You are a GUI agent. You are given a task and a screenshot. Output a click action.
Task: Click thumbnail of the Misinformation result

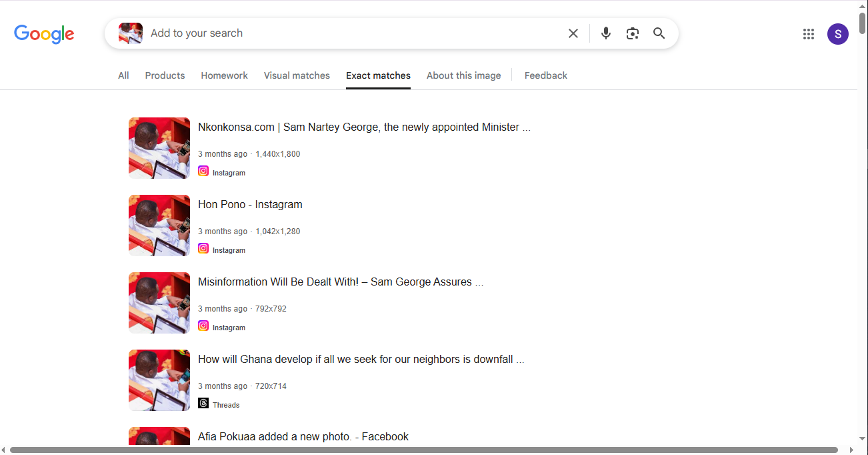tap(159, 303)
